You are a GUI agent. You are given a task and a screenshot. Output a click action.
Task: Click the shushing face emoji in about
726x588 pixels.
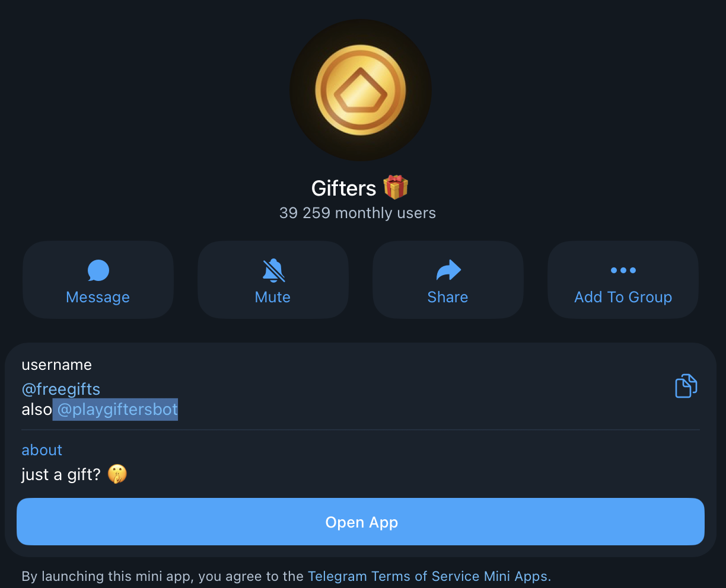pyautogui.click(x=117, y=474)
